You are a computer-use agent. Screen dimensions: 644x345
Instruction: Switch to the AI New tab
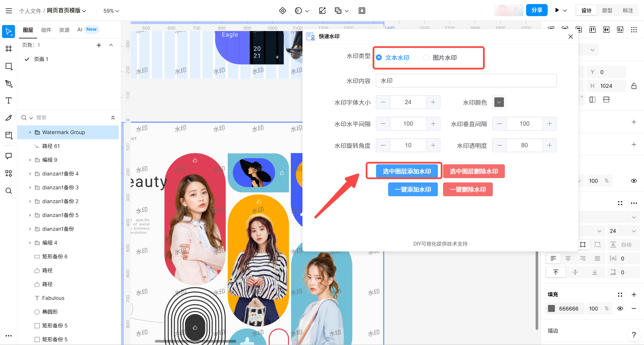88,29
